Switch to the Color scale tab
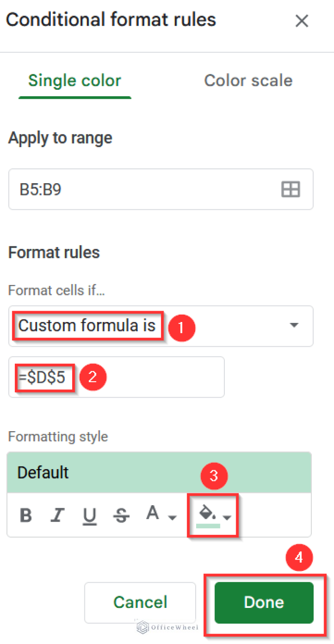Image resolution: width=334 pixels, height=644 pixels. 248,80
